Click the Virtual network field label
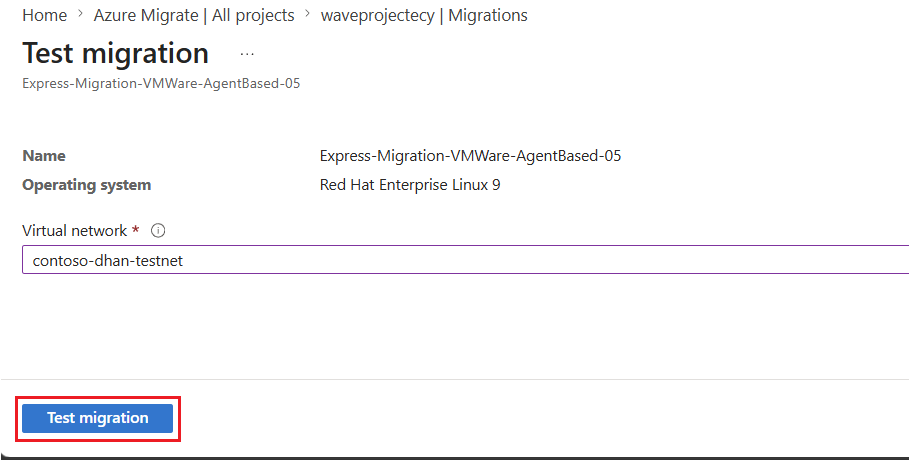Image resolution: width=909 pixels, height=466 pixels. [75, 231]
